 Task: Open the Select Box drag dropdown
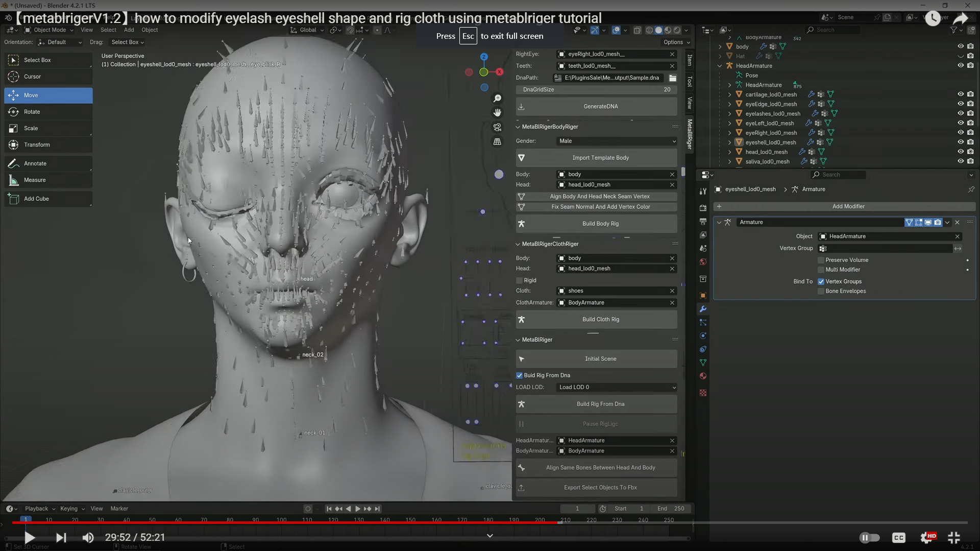pyautogui.click(x=128, y=42)
